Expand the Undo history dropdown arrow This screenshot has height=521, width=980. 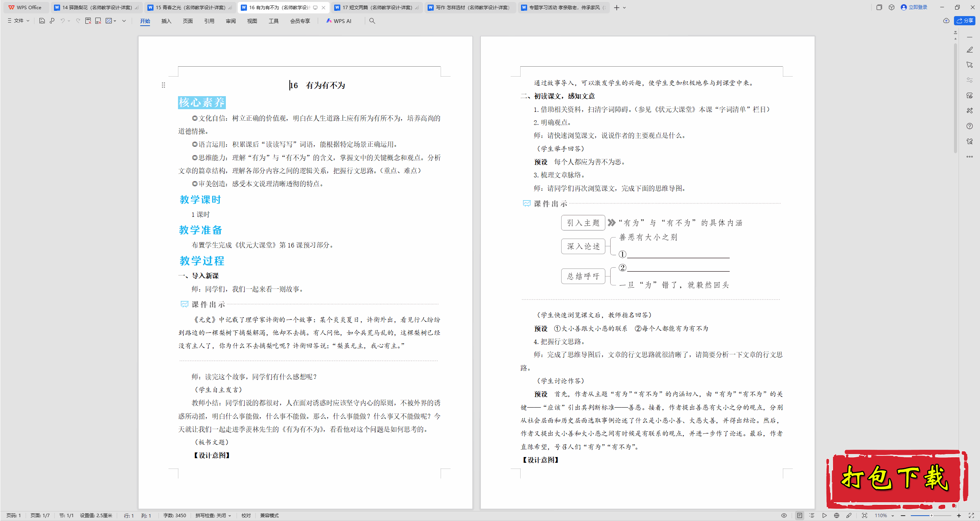(x=69, y=21)
